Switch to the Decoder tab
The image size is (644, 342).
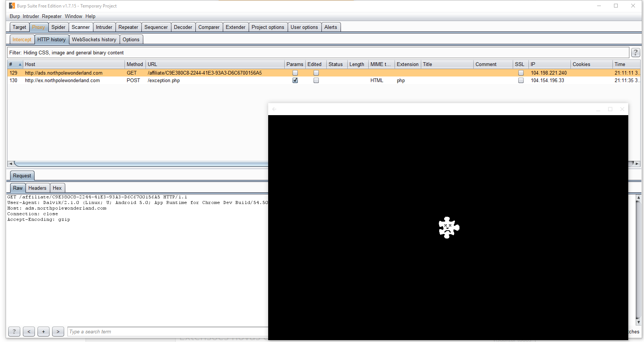point(183,27)
